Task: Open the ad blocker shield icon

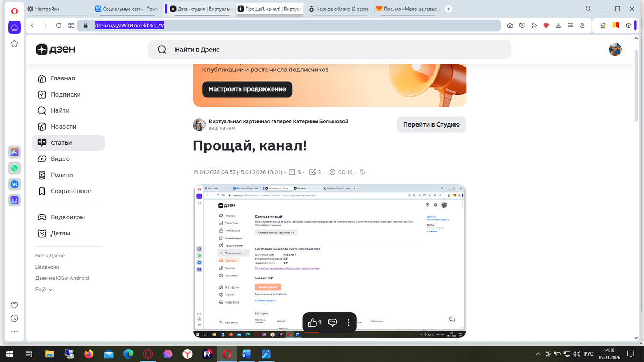Action: point(522,25)
